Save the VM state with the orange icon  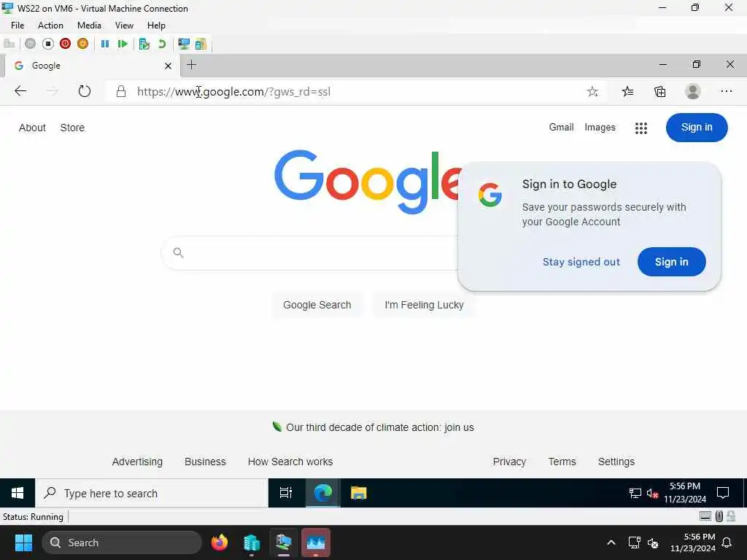pyautogui.click(x=83, y=44)
